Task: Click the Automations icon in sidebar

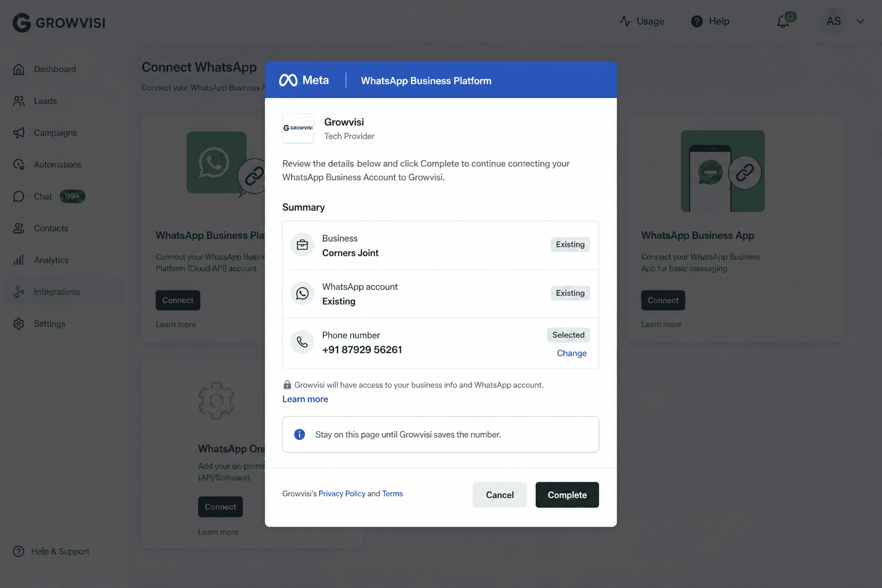Action: tap(19, 165)
